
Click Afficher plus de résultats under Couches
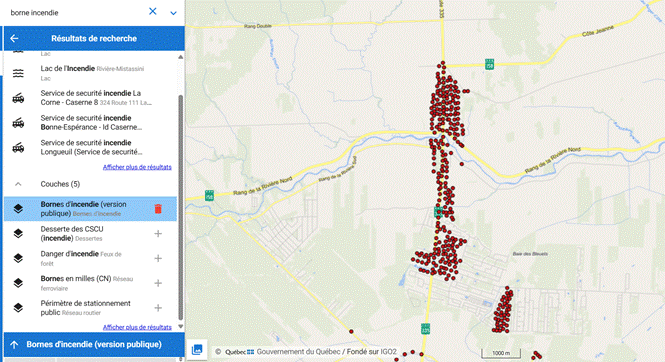pos(137,327)
